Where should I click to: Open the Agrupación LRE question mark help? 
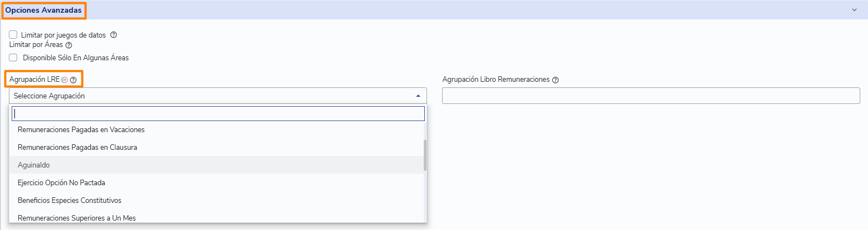point(73,80)
